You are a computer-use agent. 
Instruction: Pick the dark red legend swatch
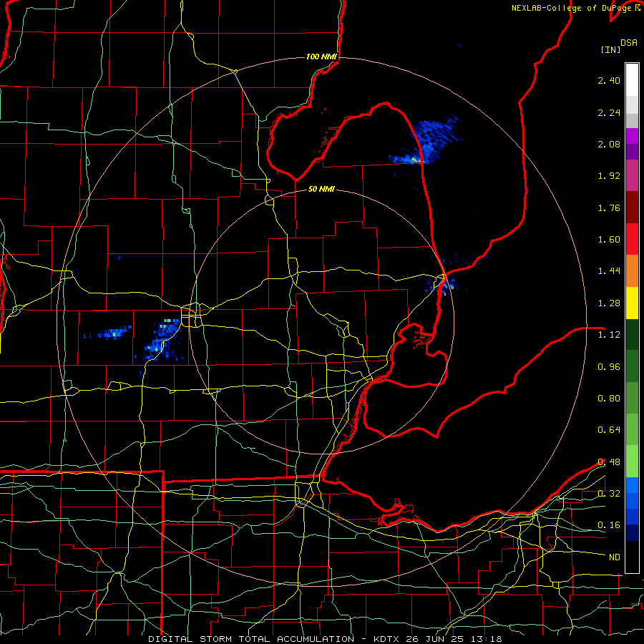632,208
